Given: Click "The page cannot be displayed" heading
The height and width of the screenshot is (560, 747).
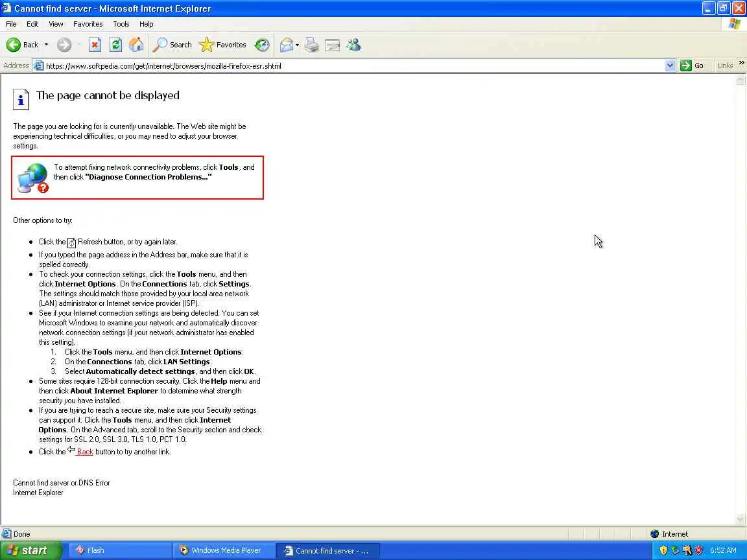Looking at the screenshot, I should click(x=108, y=95).
